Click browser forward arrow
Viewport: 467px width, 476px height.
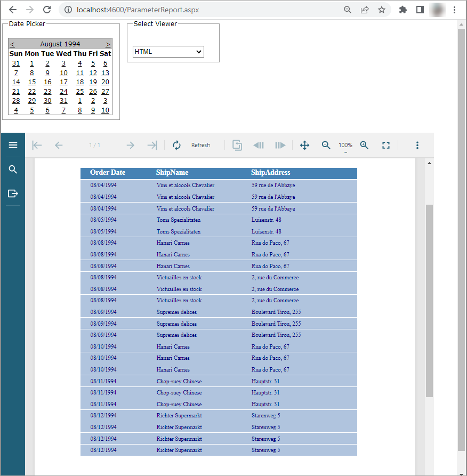(x=30, y=10)
